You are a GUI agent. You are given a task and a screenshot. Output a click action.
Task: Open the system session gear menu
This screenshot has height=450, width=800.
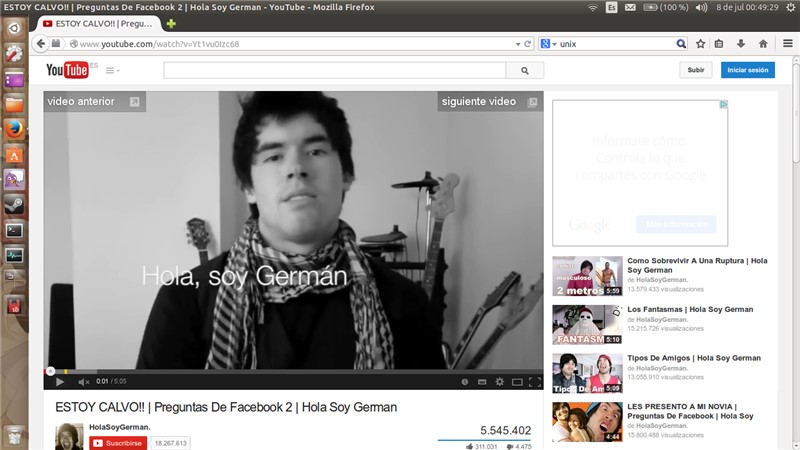pyautogui.click(x=791, y=7)
